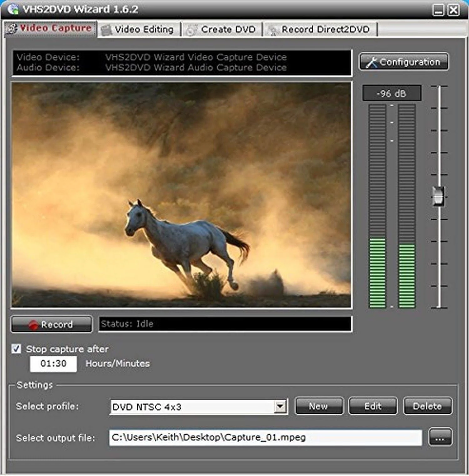Click the Video Editing film icon
469x476 pixels.
click(x=106, y=30)
